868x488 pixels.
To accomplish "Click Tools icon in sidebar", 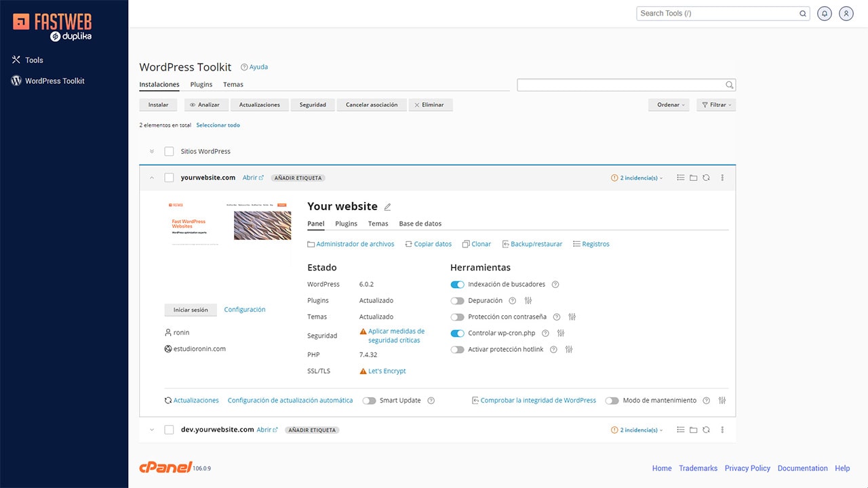I will (16, 60).
